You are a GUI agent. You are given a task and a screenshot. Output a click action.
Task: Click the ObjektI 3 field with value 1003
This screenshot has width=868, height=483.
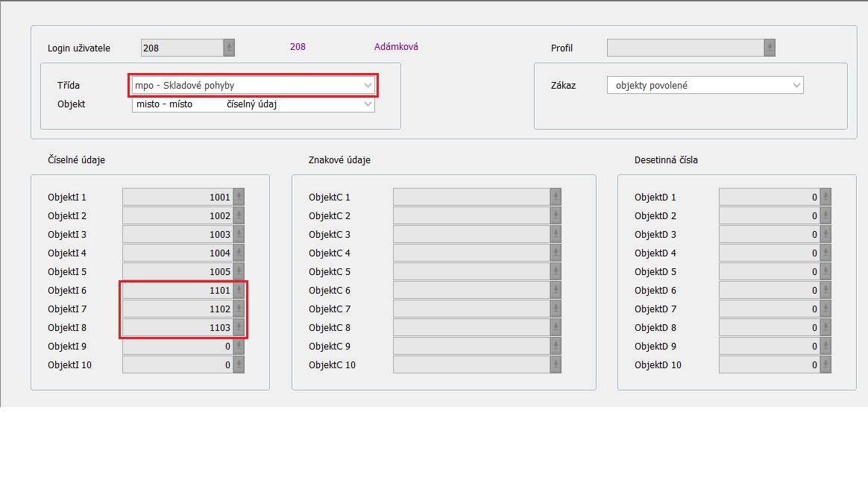click(x=177, y=234)
